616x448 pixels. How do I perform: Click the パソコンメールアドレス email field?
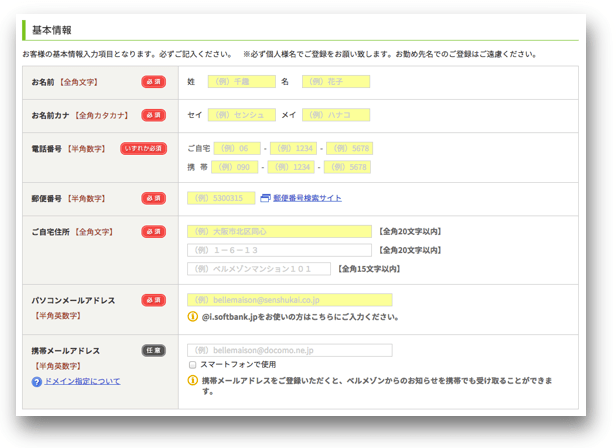pyautogui.click(x=290, y=300)
